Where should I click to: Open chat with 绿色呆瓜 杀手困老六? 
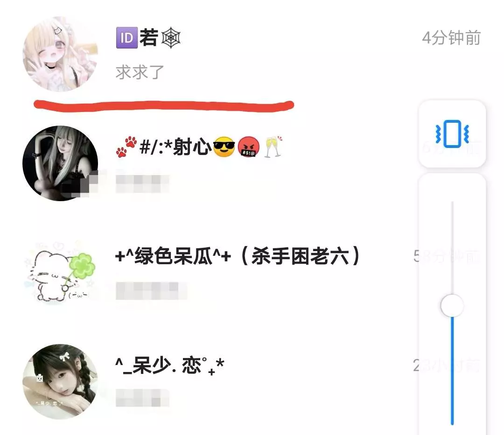(238, 256)
